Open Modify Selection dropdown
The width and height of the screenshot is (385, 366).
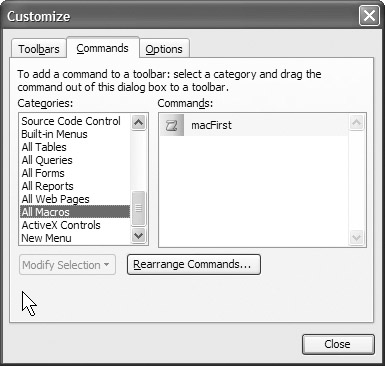point(67,265)
